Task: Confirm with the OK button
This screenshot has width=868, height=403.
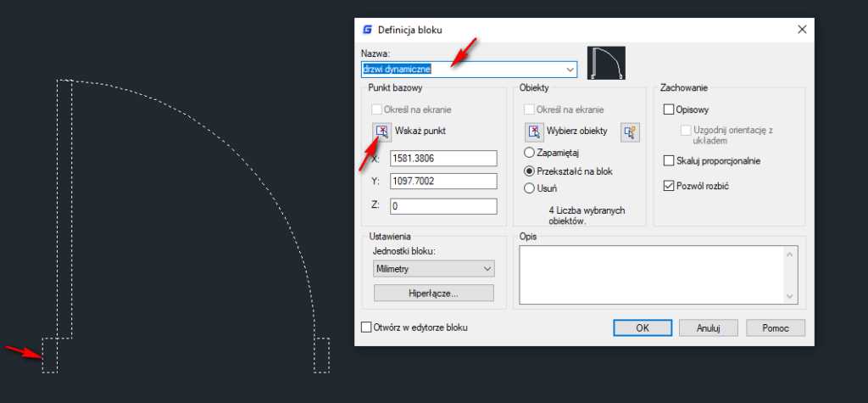Action: click(643, 327)
